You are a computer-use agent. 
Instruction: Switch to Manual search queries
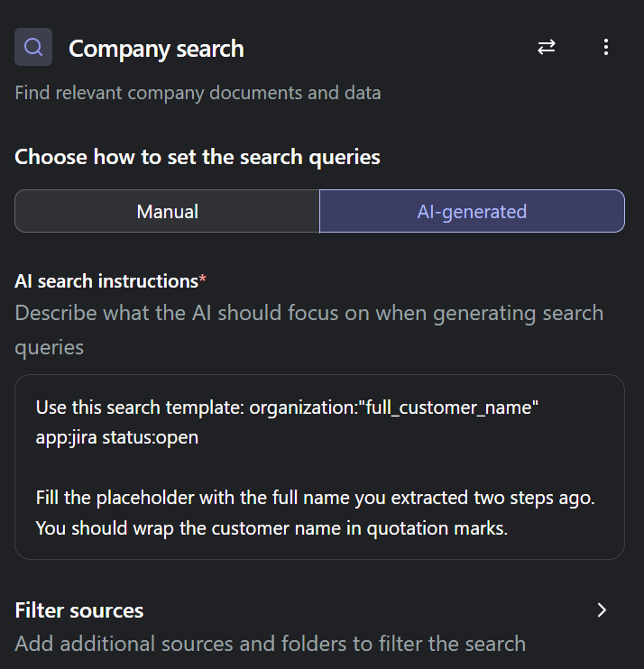167,211
